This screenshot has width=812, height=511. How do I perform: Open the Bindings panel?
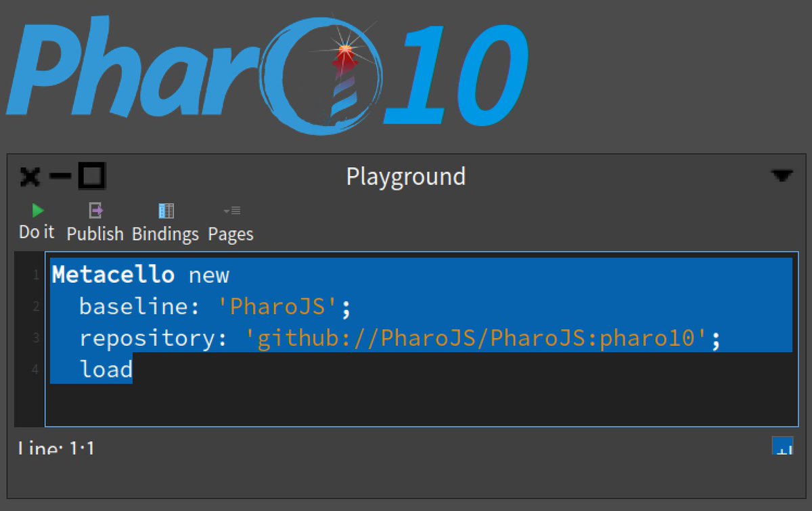(x=165, y=222)
